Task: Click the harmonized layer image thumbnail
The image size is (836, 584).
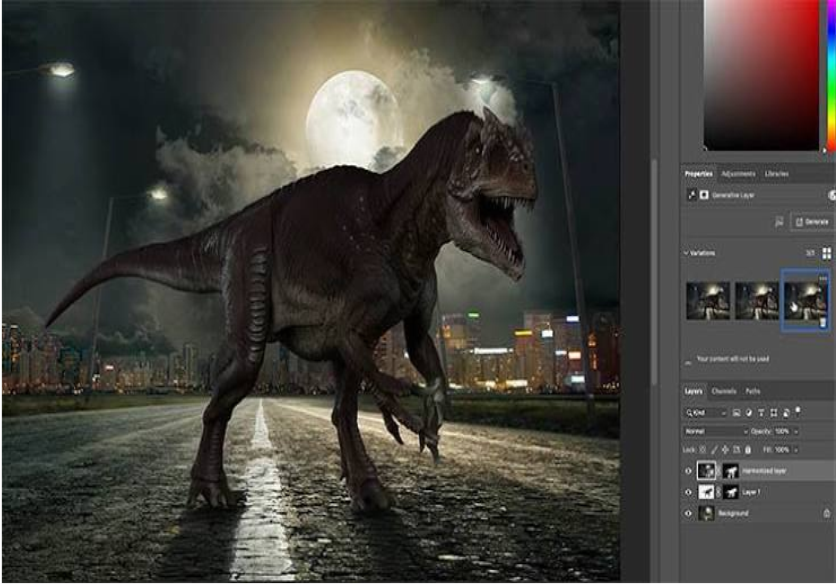Action: point(706,470)
